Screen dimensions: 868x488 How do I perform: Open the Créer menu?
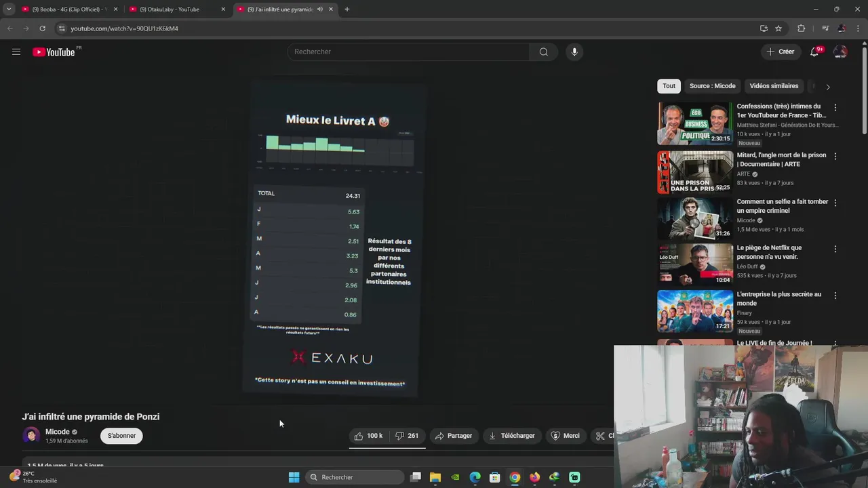coord(781,52)
